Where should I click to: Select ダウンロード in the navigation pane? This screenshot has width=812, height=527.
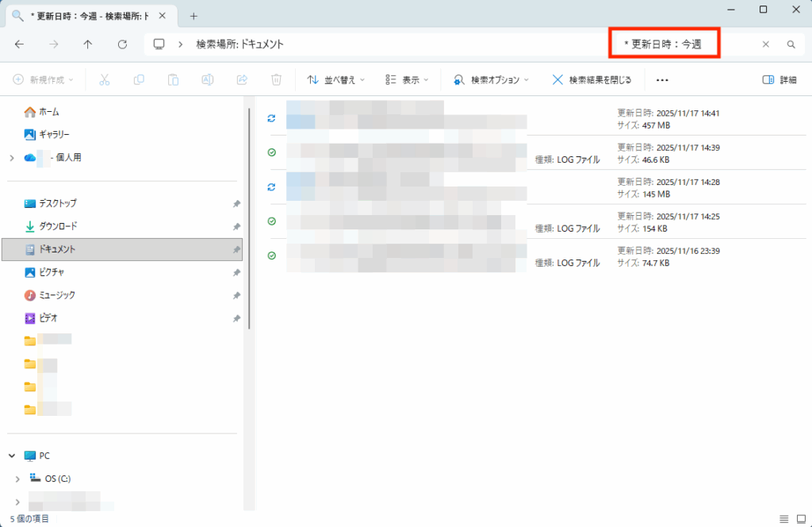[58, 226]
